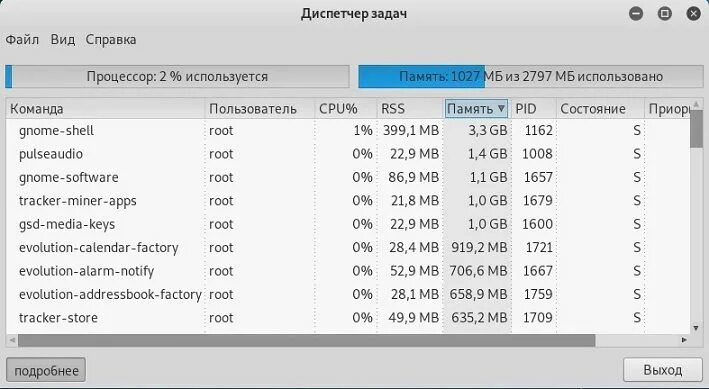Click the 52,9 MB RSS value
709x389 pixels.
point(414,271)
